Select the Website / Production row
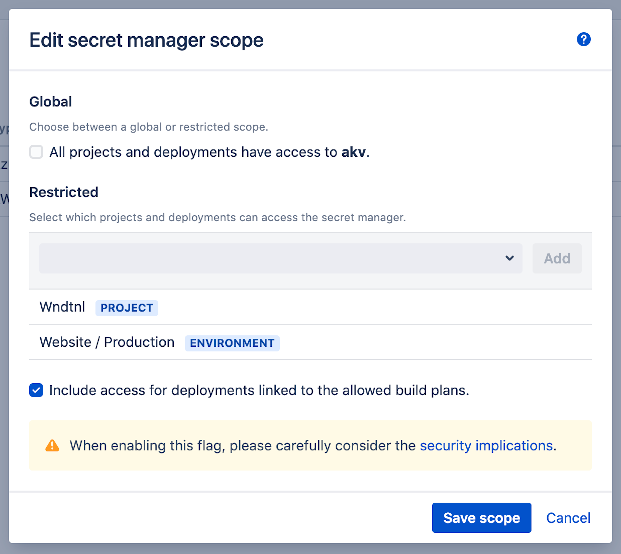 point(310,342)
